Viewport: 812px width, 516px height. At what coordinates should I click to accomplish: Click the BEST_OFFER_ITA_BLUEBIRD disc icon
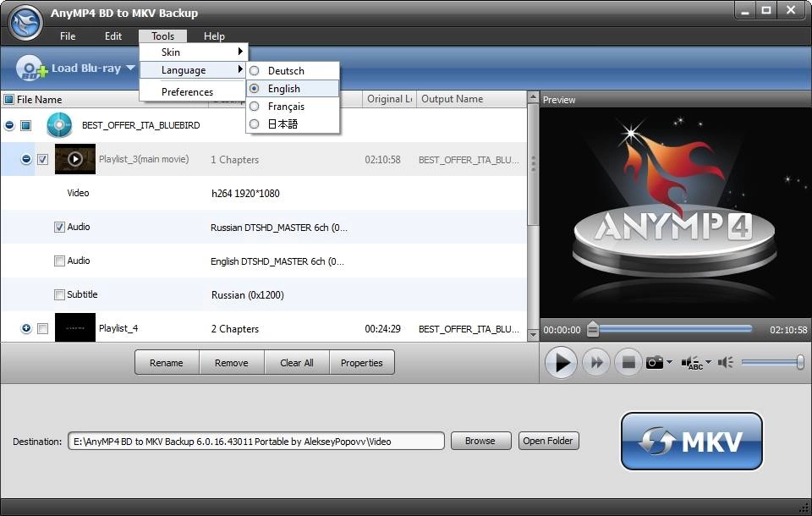point(59,125)
